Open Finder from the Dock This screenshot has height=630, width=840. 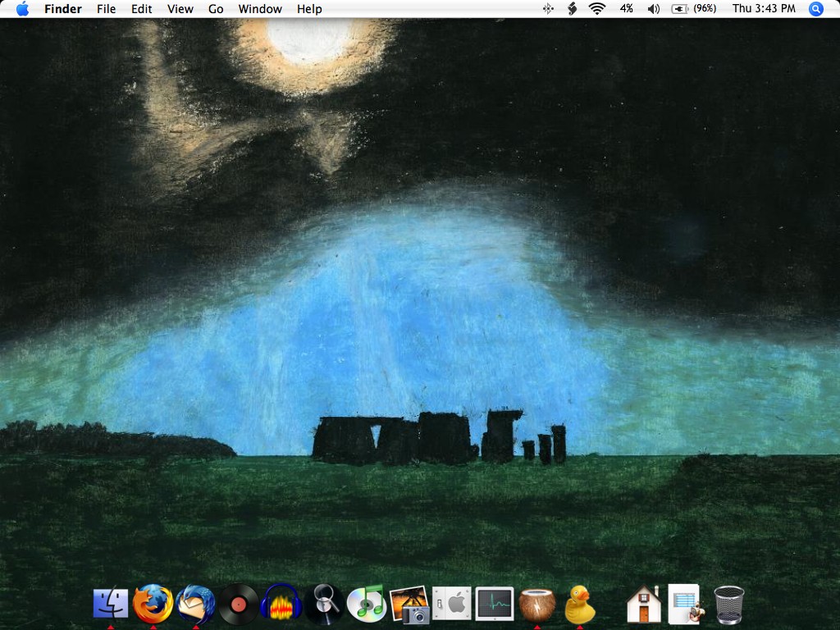(x=111, y=604)
